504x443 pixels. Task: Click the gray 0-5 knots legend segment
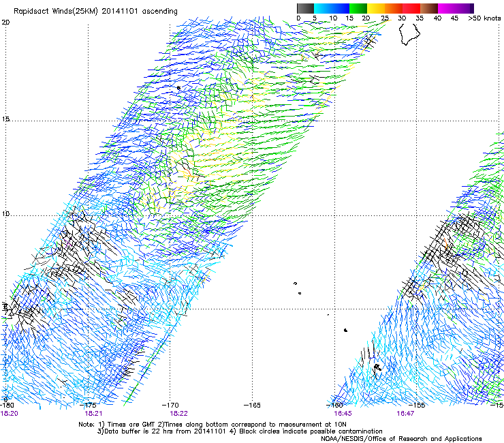coord(305,8)
